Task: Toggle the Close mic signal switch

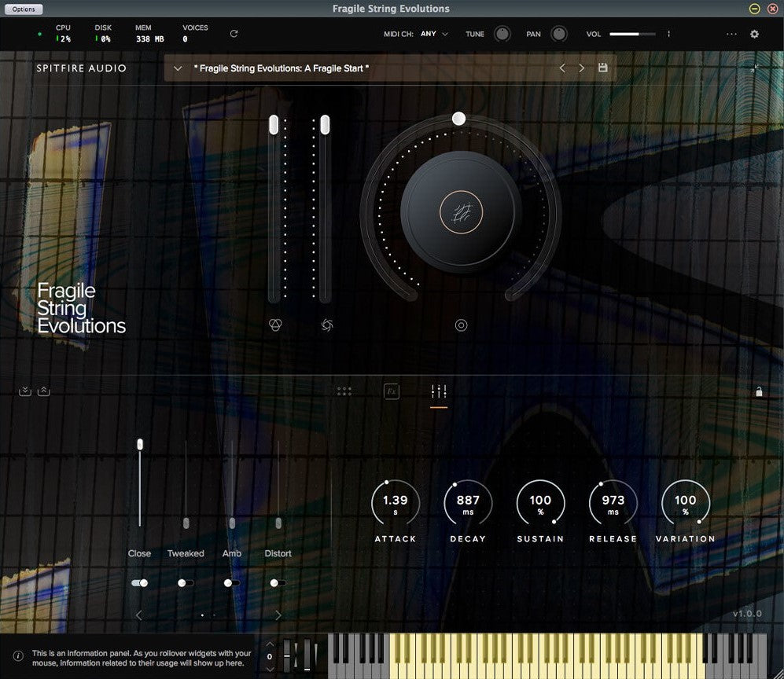Action: [x=140, y=583]
